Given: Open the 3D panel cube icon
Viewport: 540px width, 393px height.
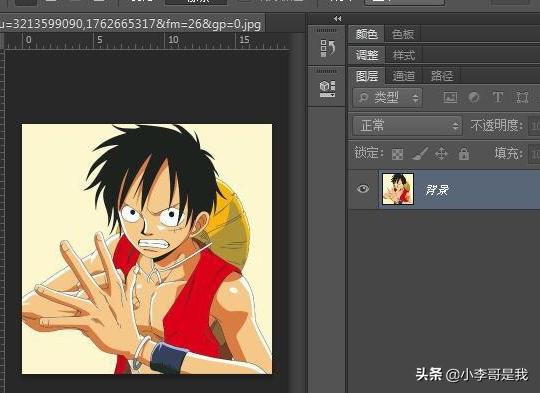Looking at the screenshot, I should (328, 89).
